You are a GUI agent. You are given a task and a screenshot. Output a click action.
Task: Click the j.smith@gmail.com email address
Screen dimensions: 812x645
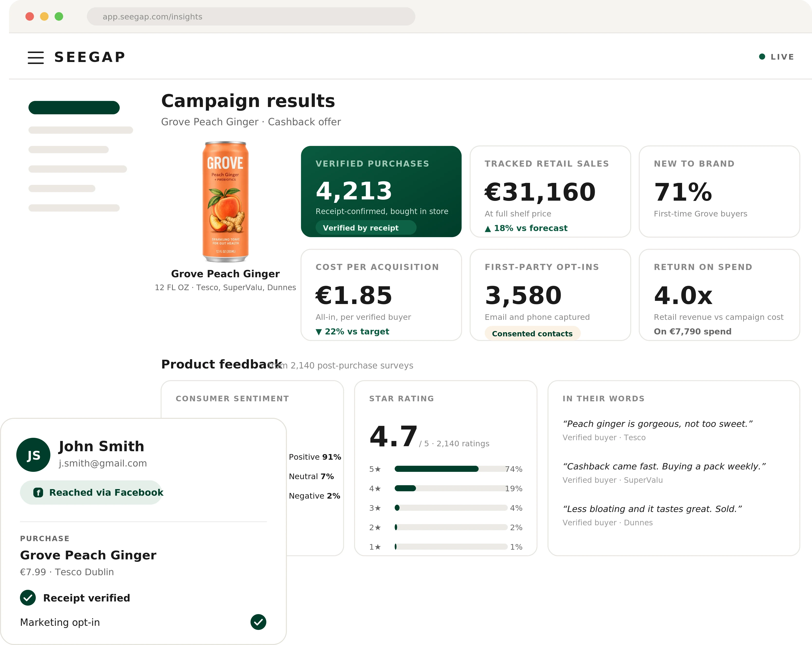pyautogui.click(x=102, y=464)
